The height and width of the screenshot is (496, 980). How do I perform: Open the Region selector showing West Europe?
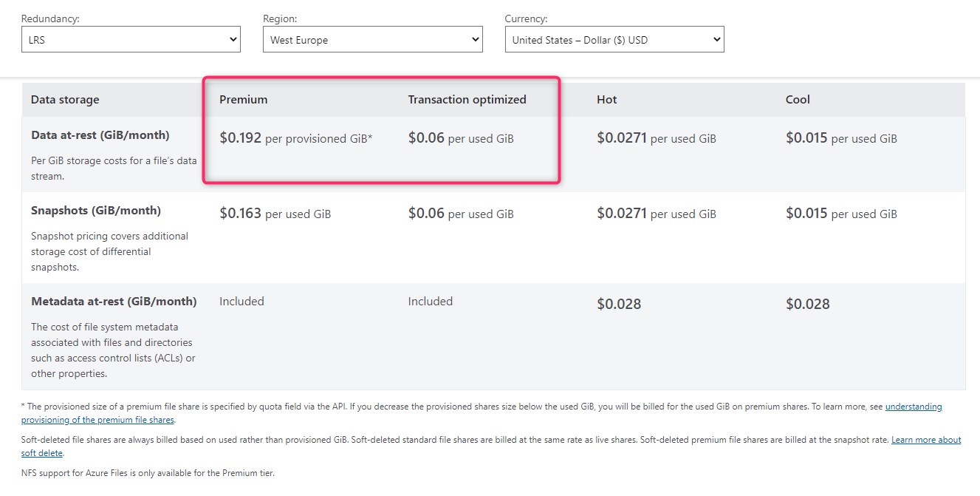point(372,39)
